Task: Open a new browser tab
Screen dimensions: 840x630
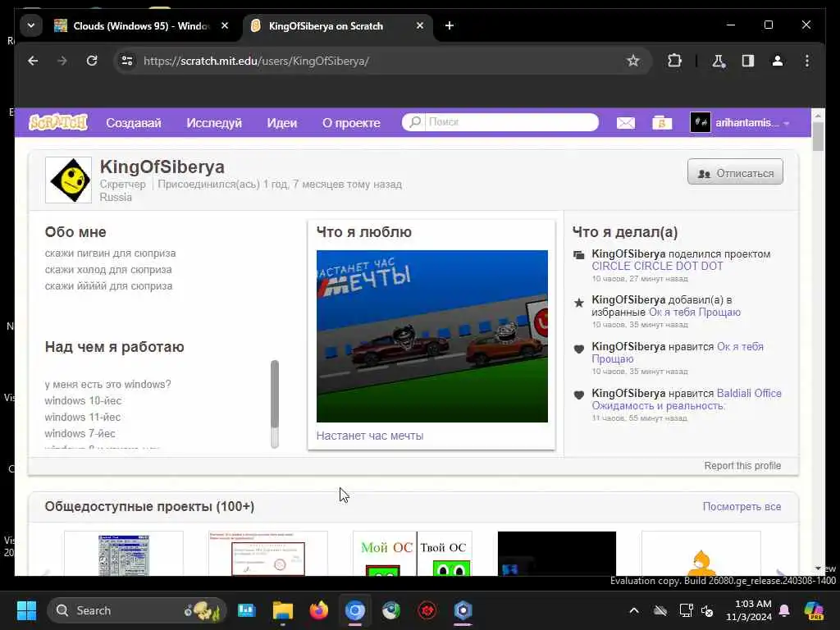Action: click(449, 25)
